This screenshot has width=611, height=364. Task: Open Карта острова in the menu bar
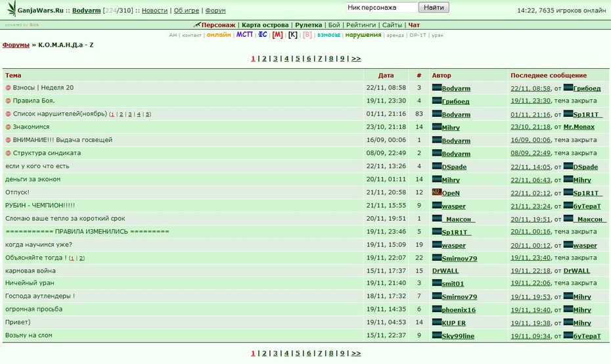pos(265,25)
